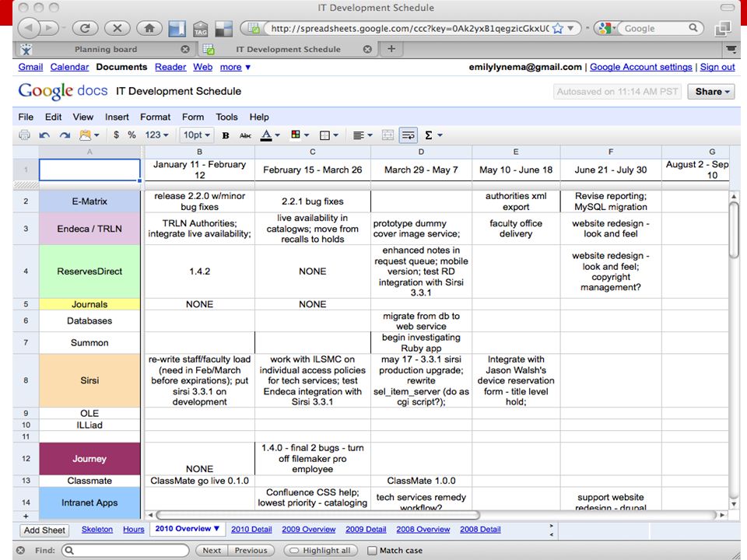Open the 2010 Detail sheet

[251, 530]
